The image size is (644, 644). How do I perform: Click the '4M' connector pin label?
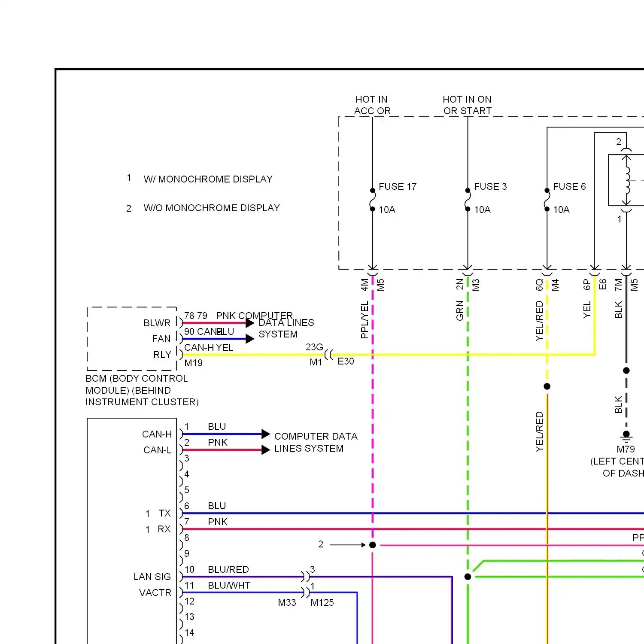pyautogui.click(x=365, y=285)
